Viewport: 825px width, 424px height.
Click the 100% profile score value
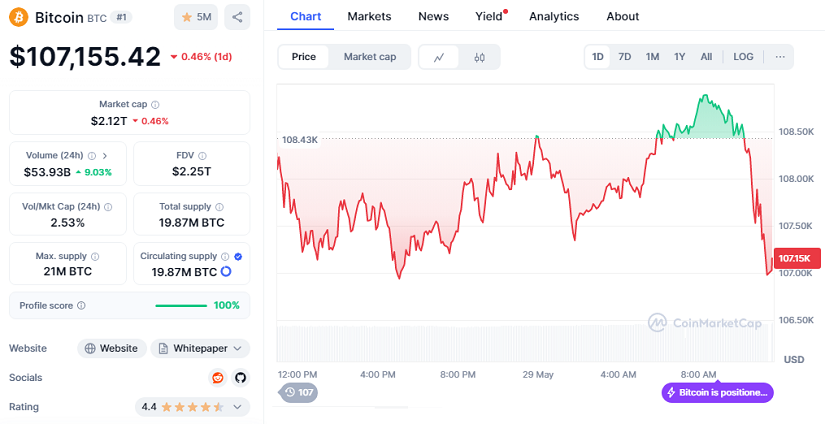click(x=227, y=306)
